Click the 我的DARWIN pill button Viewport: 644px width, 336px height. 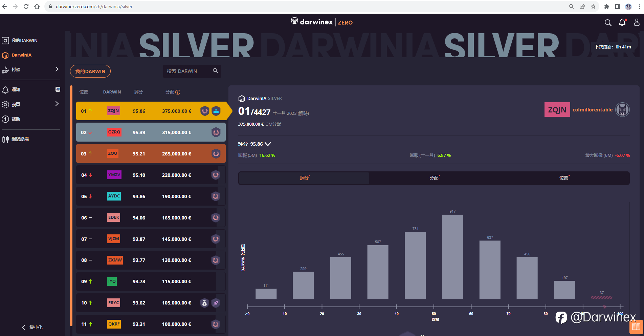(x=90, y=71)
